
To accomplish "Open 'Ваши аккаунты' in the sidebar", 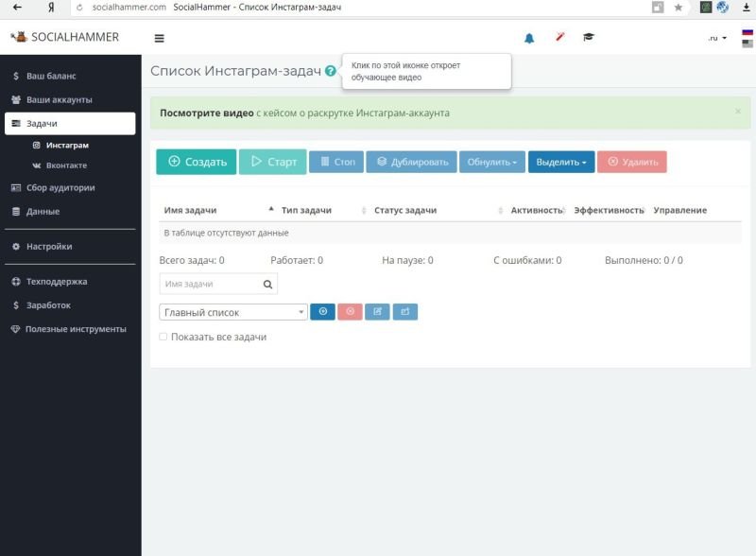I will 59,99.
